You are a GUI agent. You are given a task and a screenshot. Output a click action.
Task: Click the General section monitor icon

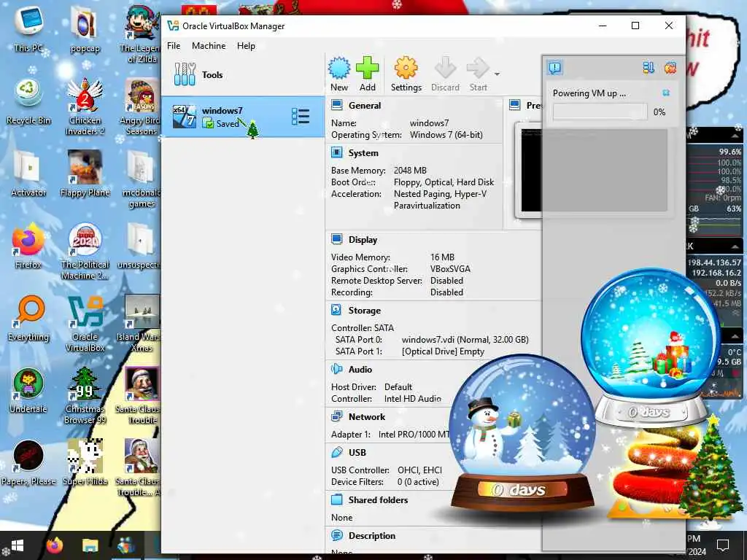point(337,105)
